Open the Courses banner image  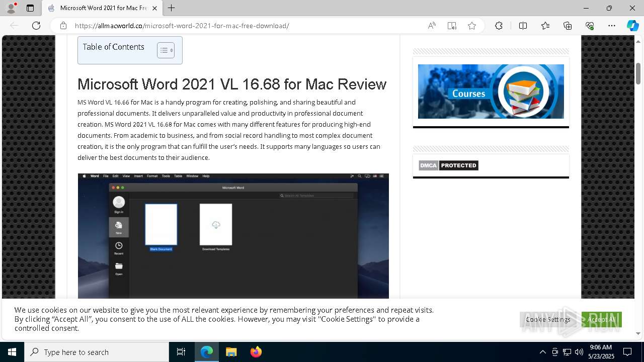491,92
